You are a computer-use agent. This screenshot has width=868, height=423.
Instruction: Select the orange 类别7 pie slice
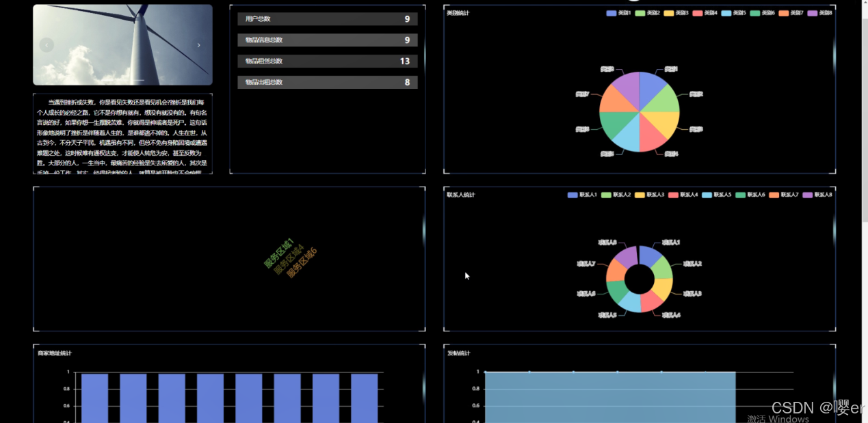[615, 101]
